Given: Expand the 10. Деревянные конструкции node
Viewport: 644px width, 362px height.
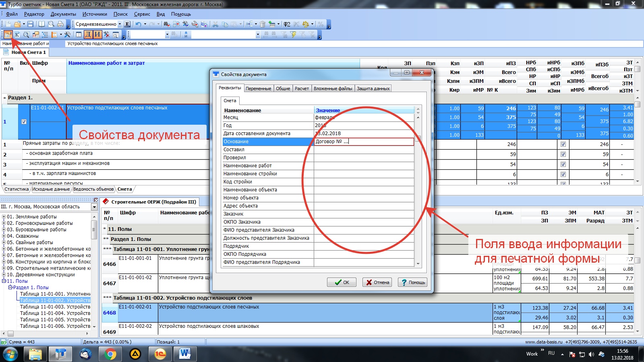Looking at the screenshot, I should [x=4, y=275].
